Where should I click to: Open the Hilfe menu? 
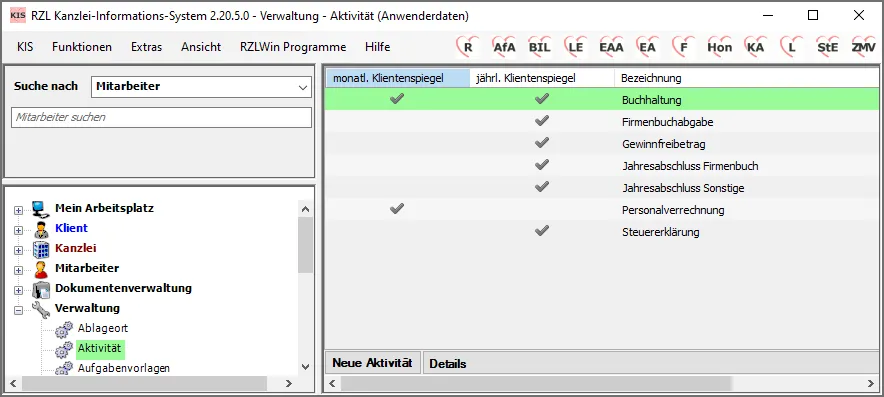point(378,47)
